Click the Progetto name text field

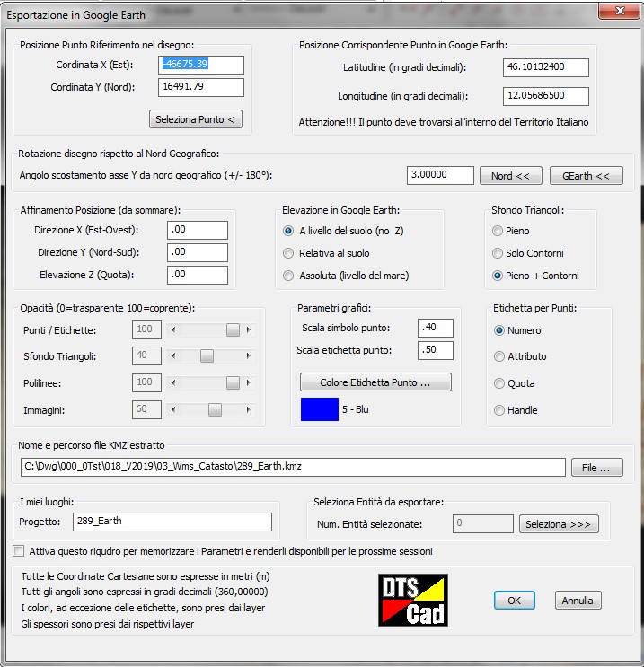[172, 522]
